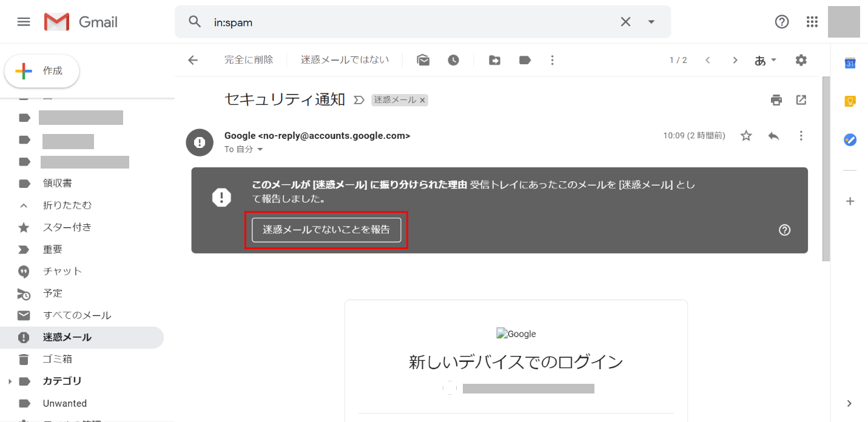Open Google Keep side panel icon
Image resolution: width=868 pixels, height=422 pixels.
point(850,101)
